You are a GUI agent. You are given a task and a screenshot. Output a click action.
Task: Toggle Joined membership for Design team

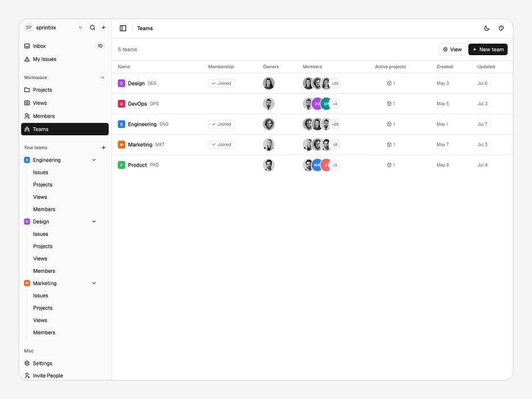coord(221,83)
